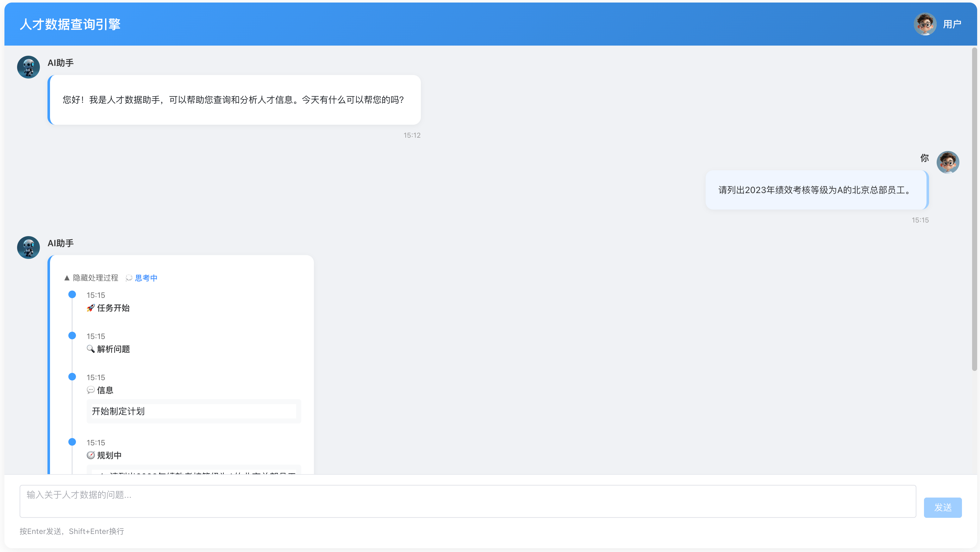This screenshot has width=980, height=552.
Task: Click the first AI助手 name label
Action: [60, 63]
